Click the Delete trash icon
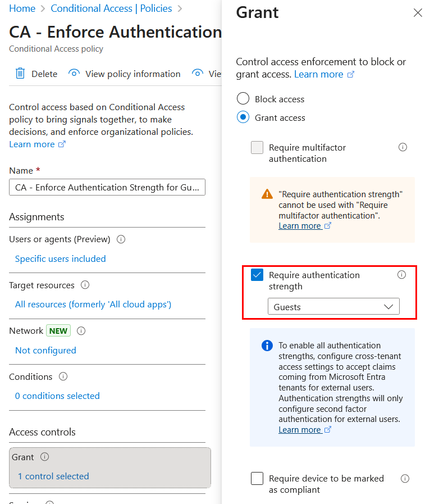 tap(20, 74)
